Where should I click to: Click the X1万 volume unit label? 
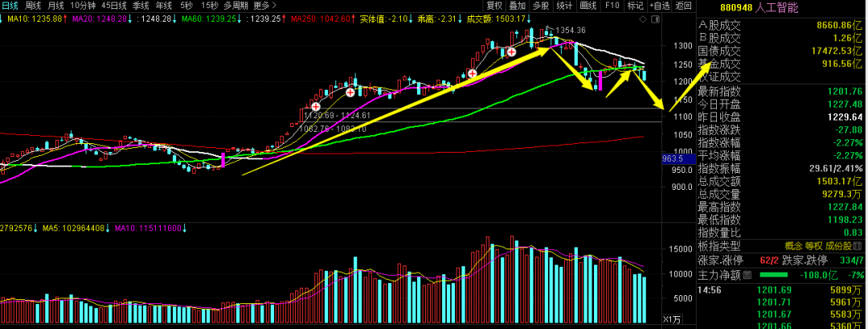[x=672, y=319]
